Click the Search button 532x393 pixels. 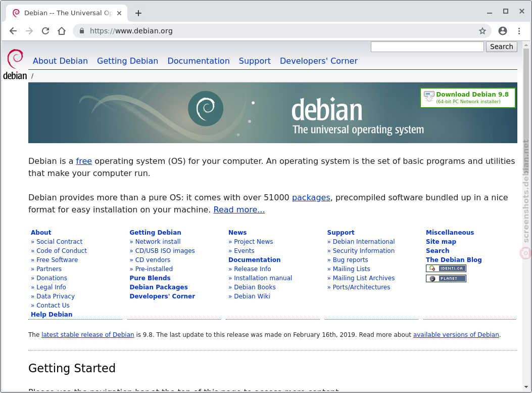coord(502,47)
